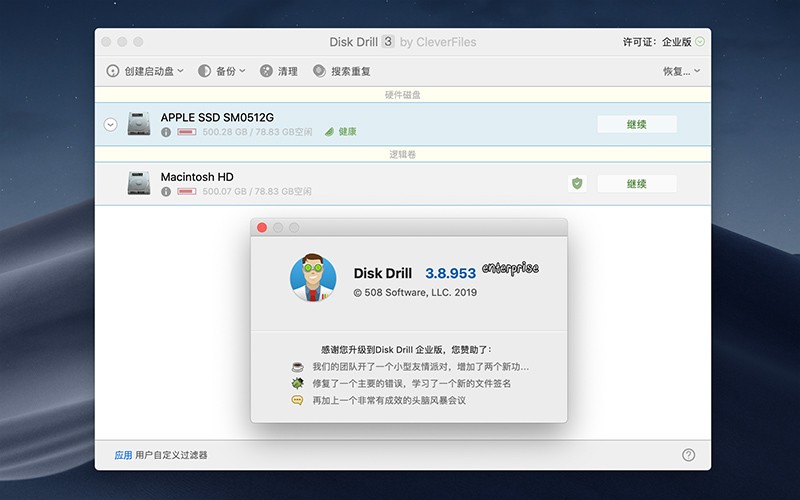Click the 许可证 license status check icon
This screenshot has width=800, height=500.
[700, 42]
